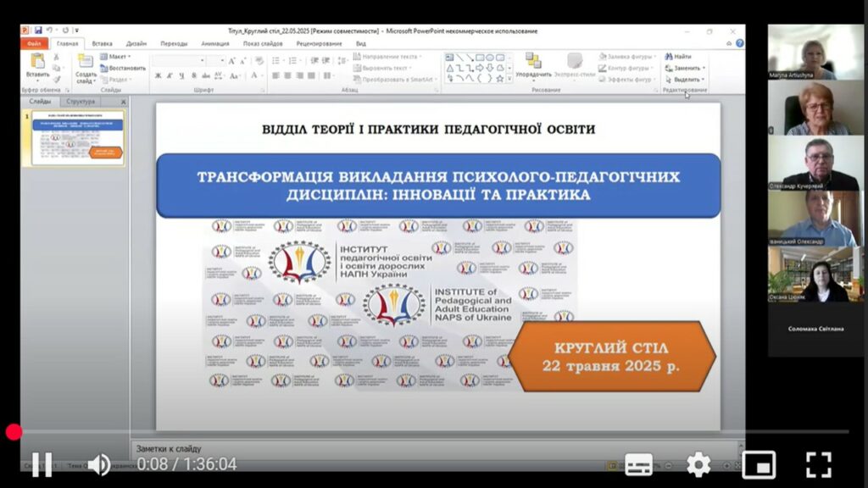Switch to the Вставка ribbon tab
Screen dimensions: 868x488
tap(102, 43)
